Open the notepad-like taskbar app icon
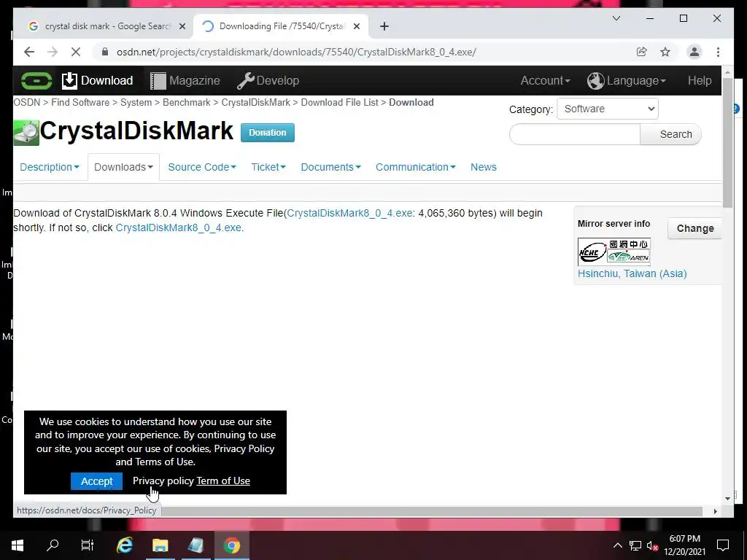 [x=196, y=545]
